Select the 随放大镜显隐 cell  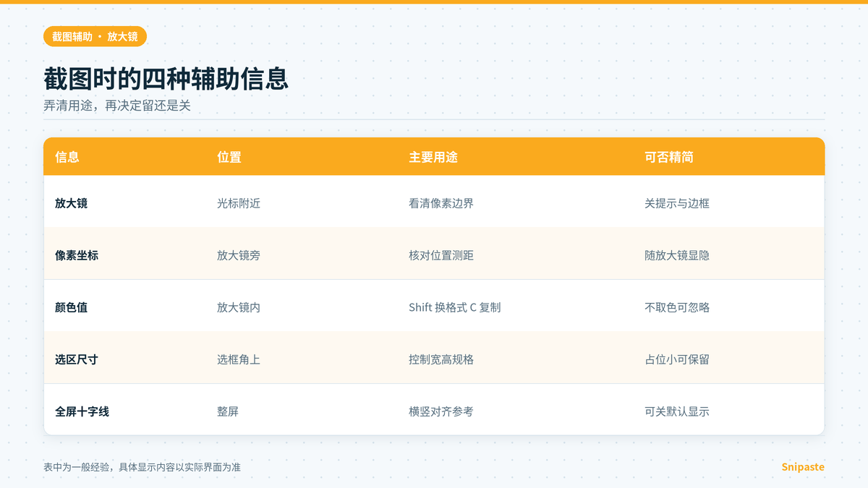pyautogui.click(x=677, y=255)
